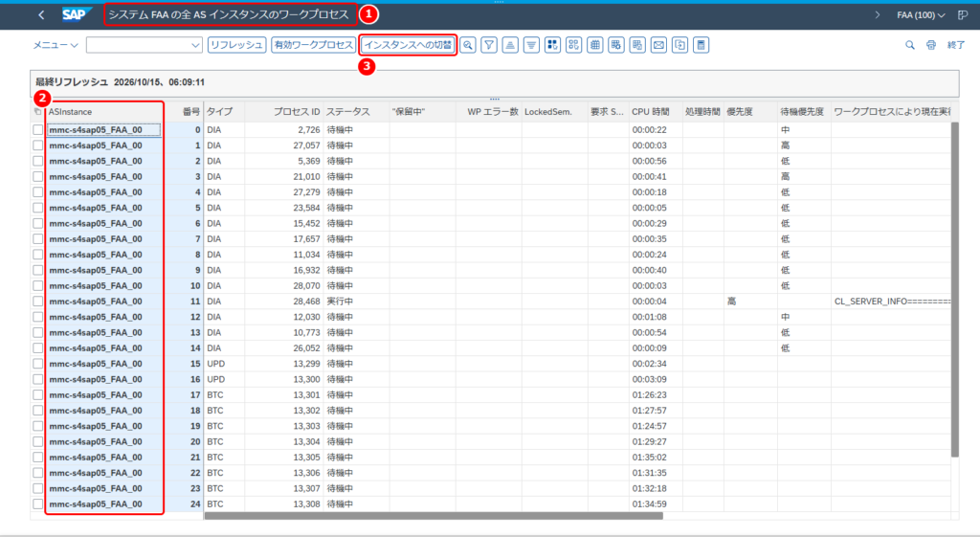Click the calculator icon in toolbar
Screen dimensions: 980x537
(x=702, y=45)
